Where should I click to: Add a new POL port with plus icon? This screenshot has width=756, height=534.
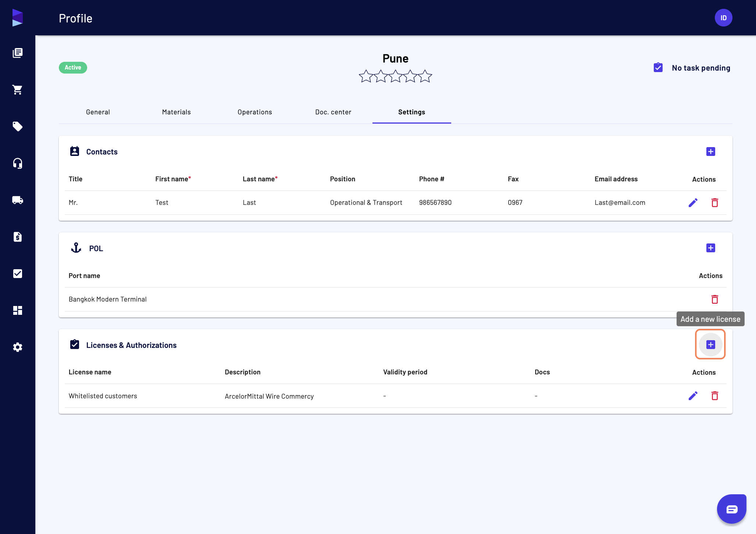[711, 248]
